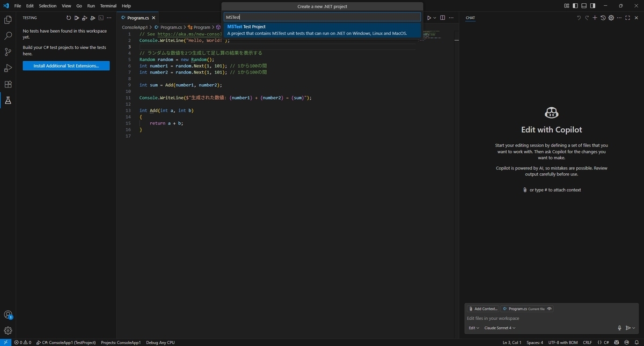Click Install Additional Test Extensions button
Image resolution: width=644 pixels, height=346 pixels.
66,66
